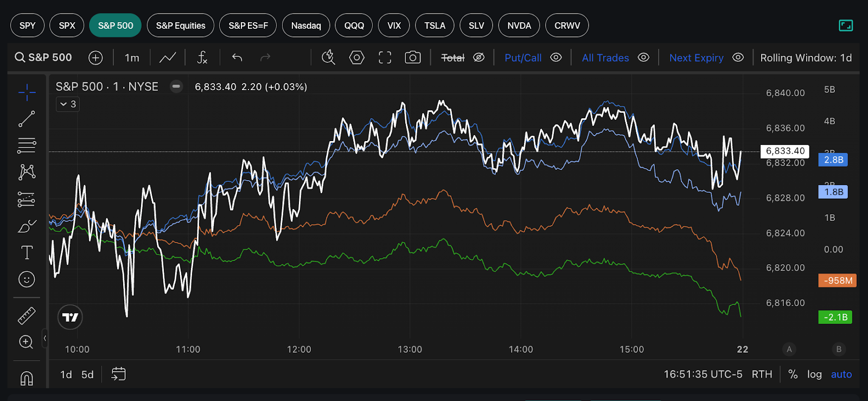This screenshot has width=868, height=401.
Task: Set the range to 5d
Action: coord(87,374)
